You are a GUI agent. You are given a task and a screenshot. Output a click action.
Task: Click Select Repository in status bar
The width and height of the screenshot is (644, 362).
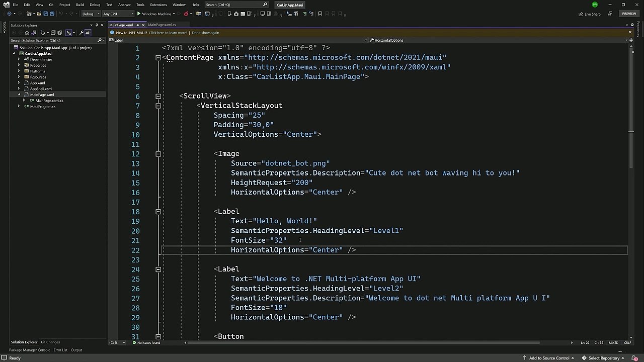(604, 358)
